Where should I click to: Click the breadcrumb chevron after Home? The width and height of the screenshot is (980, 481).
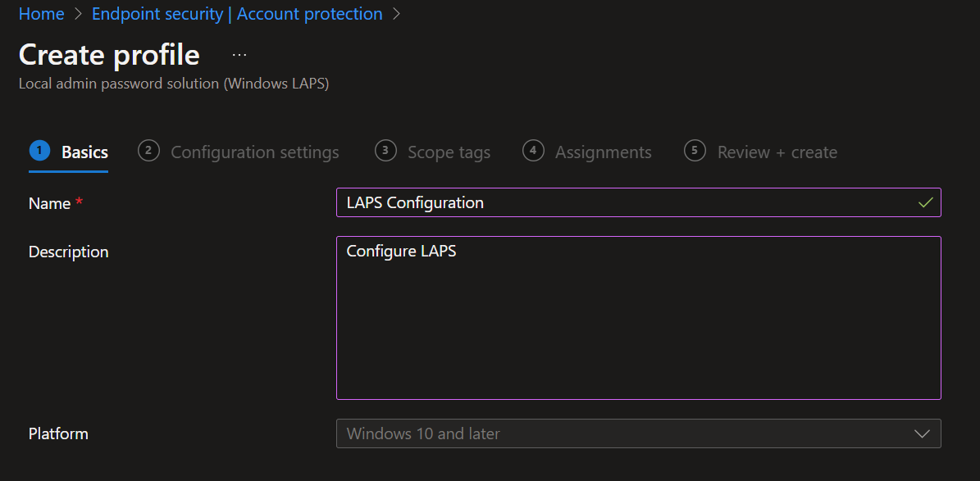(x=78, y=15)
